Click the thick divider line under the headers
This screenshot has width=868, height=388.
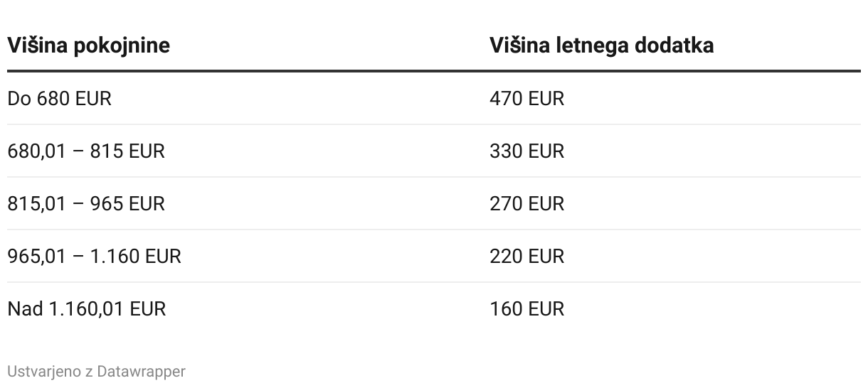(434, 71)
